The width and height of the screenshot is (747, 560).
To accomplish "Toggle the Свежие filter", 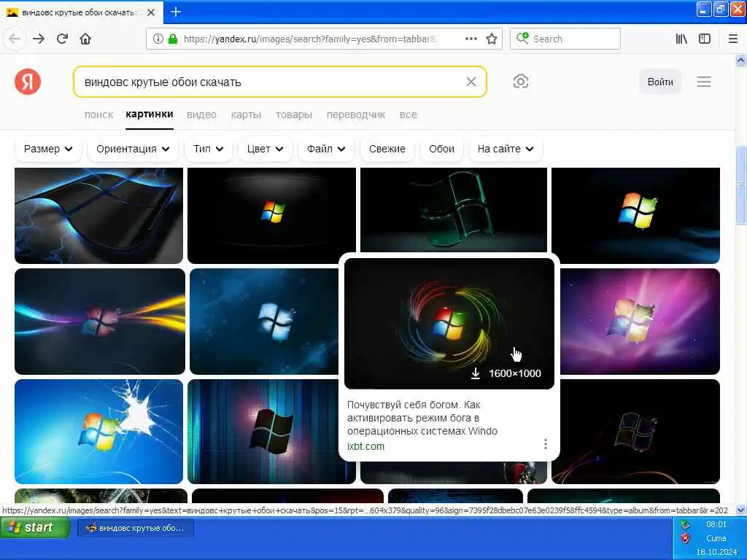I will pos(387,149).
